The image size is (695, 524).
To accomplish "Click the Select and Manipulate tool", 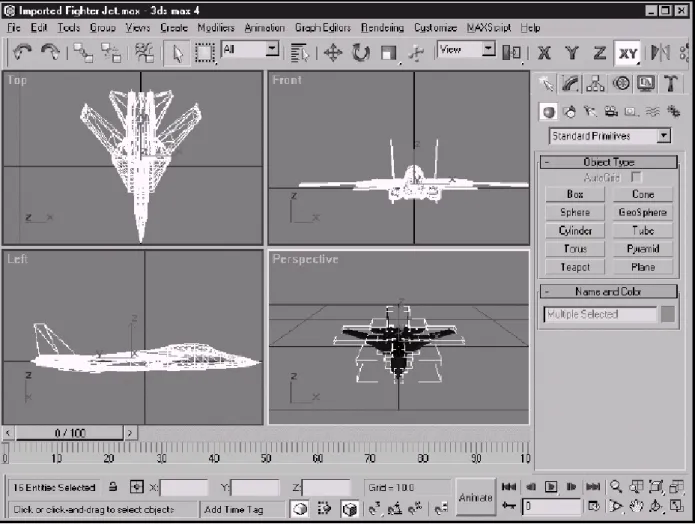I will (x=416, y=53).
